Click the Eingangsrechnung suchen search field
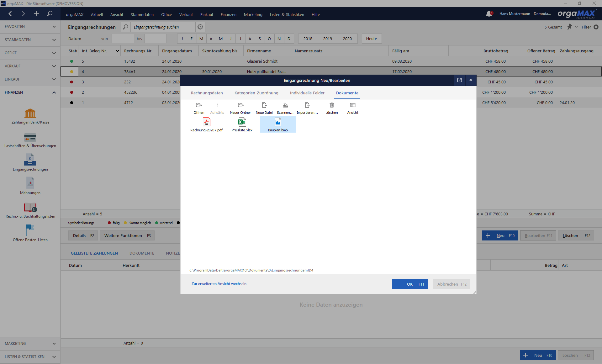Screen dimensions: 602x364 click(163, 27)
